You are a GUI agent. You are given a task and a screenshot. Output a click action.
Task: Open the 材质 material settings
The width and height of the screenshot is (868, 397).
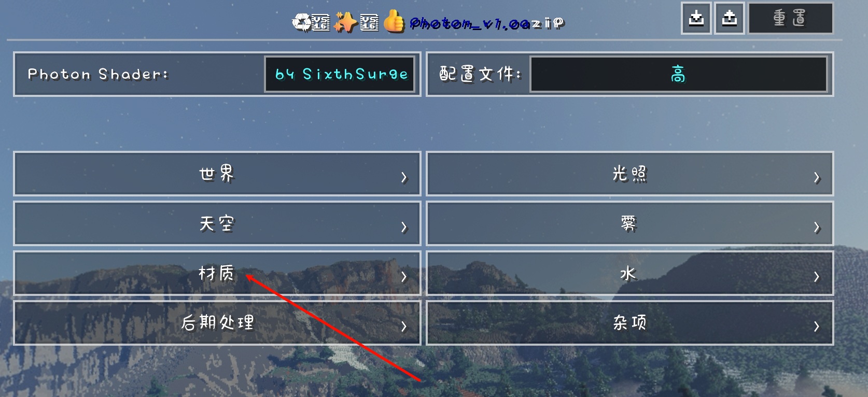[x=217, y=273]
